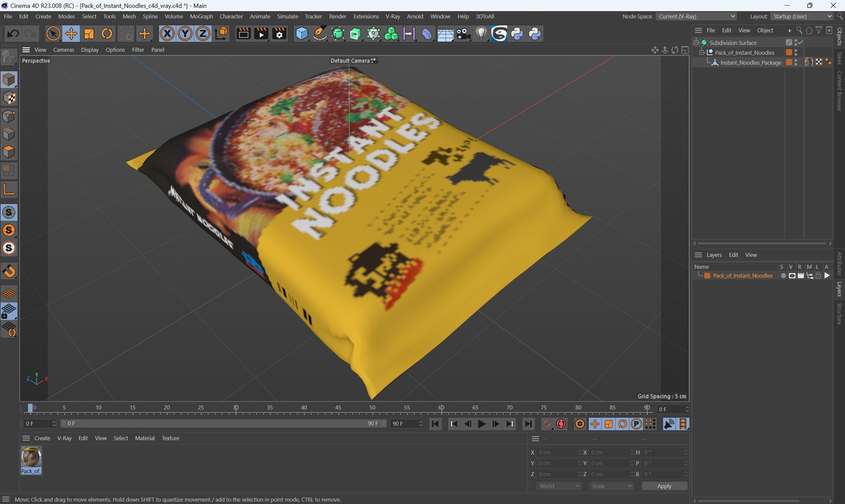Select Model mode in left toolbar
845x504 pixels.
click(9, 79)
